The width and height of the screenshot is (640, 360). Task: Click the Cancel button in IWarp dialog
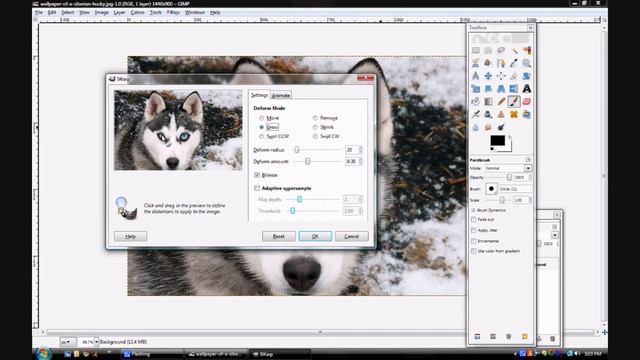click(351, 236)
